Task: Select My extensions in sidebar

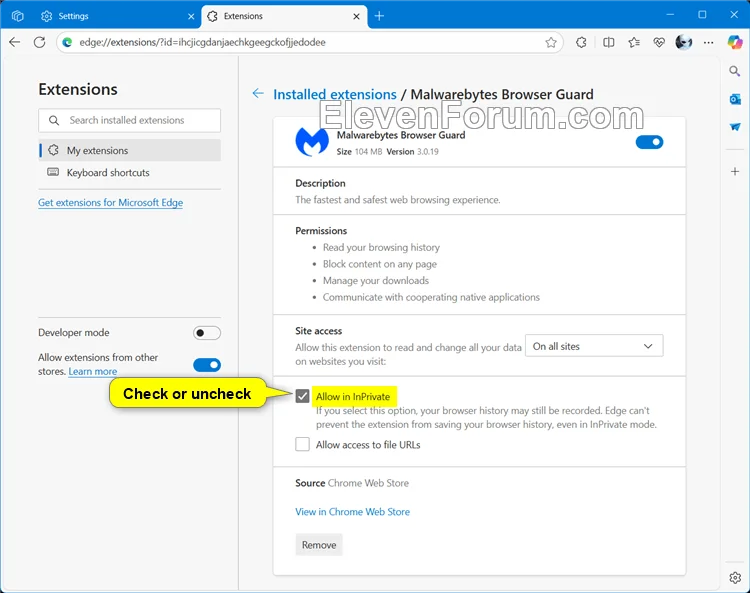Action: pyautogui.click(x=130, y=150)
